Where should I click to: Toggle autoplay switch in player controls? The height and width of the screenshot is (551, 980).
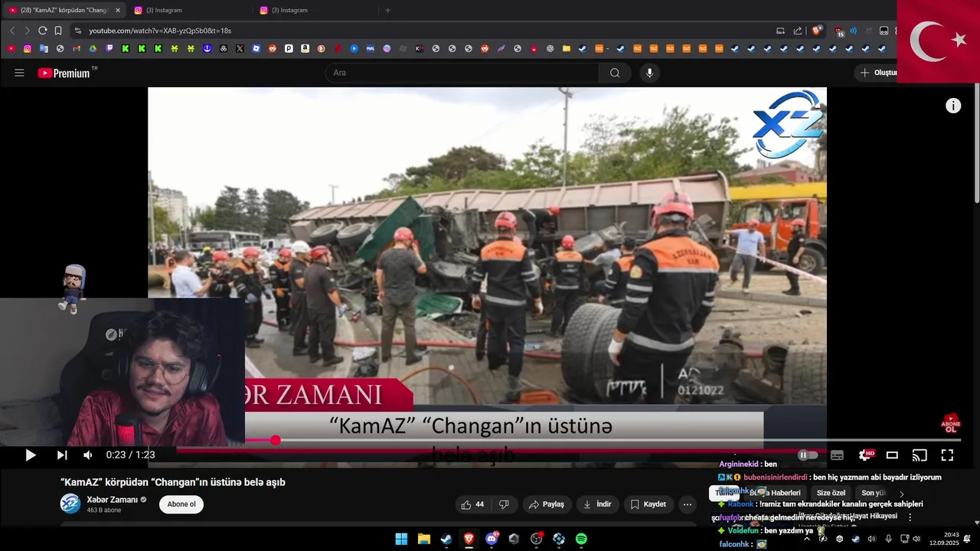point(807,455)
